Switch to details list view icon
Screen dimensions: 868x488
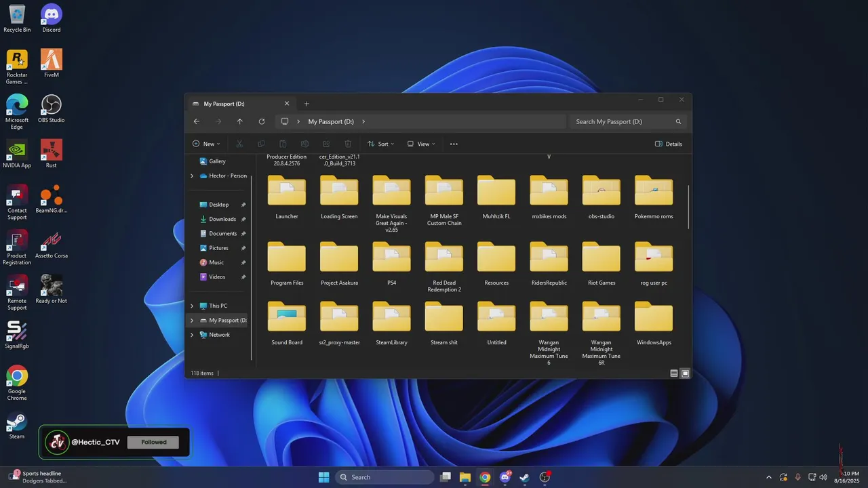pyautogui.click(x=674, y=373)
